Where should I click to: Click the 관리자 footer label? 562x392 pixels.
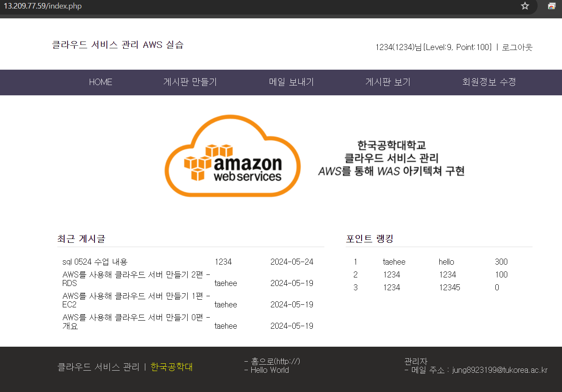pyautogui.click(x=416, y=361)
